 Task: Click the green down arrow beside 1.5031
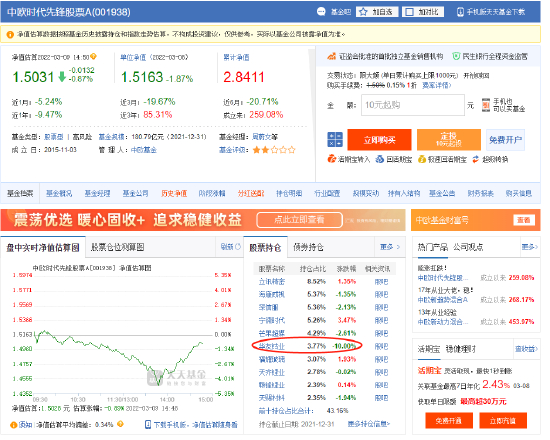(x=62, y=76)
